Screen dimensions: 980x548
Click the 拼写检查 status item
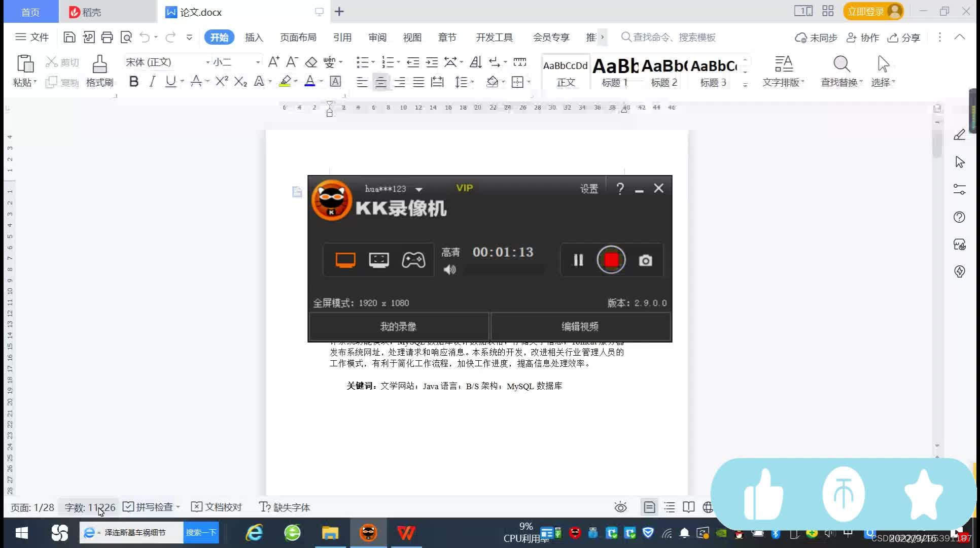click(151, 507)
